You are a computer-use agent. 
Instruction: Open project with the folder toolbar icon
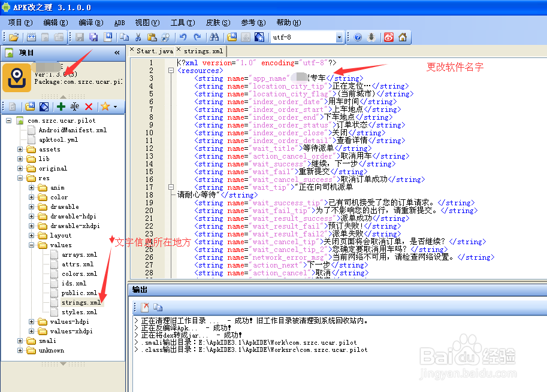pos(14,37)
